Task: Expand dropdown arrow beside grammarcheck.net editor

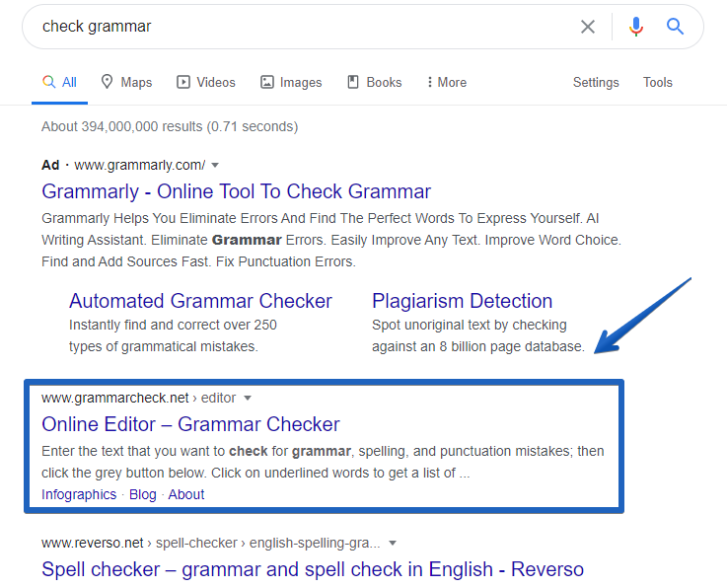Action: [x=248, y=398]
